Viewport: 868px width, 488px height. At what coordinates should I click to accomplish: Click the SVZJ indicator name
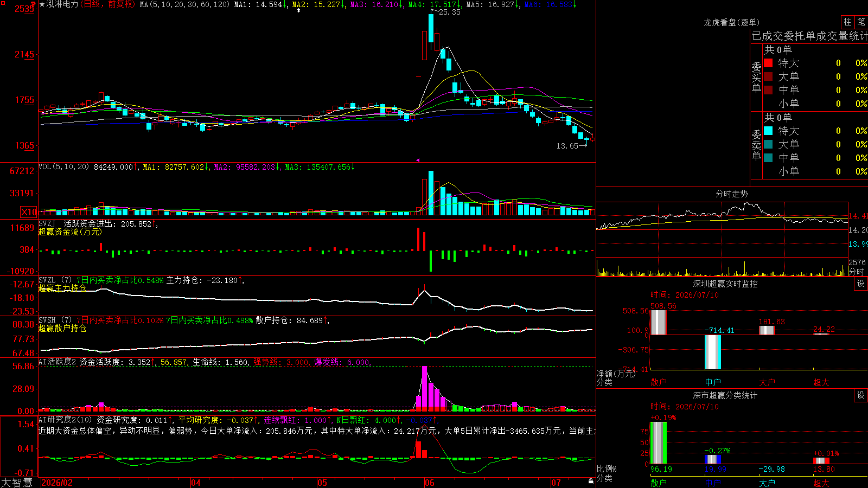point(47,223)
